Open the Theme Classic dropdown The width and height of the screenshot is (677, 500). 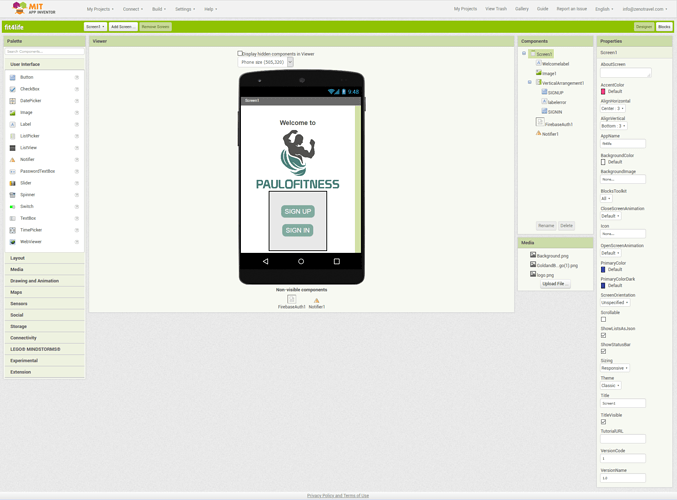tap(611, 386)
